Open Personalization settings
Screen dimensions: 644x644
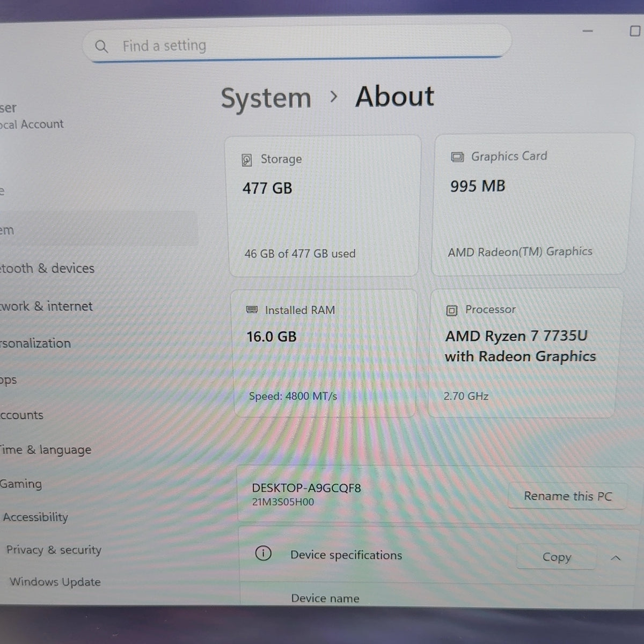[x=35, y=343]
